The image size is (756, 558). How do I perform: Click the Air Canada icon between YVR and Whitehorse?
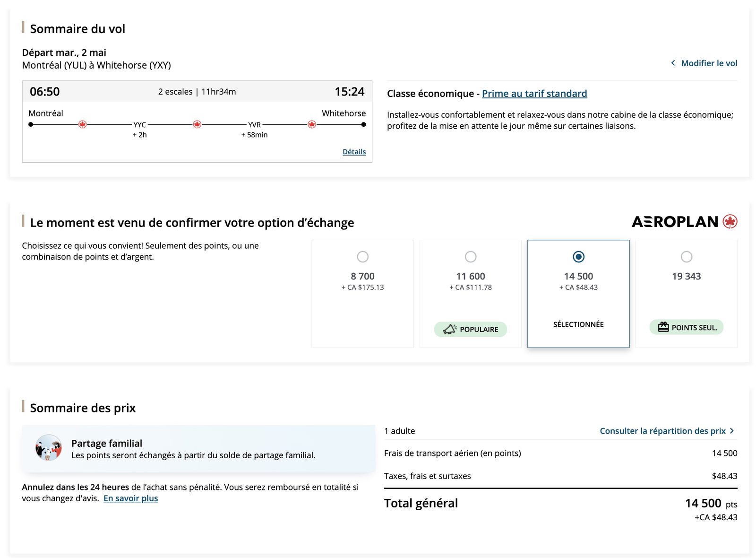click(x=312, y=124)
